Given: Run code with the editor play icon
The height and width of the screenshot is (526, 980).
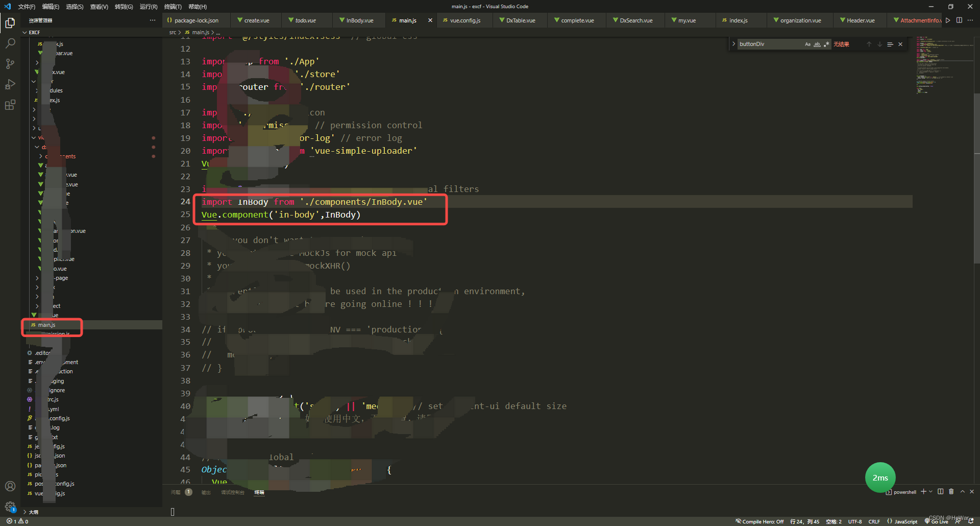Looking at the screenshot, I should click(x=948, y=20).
